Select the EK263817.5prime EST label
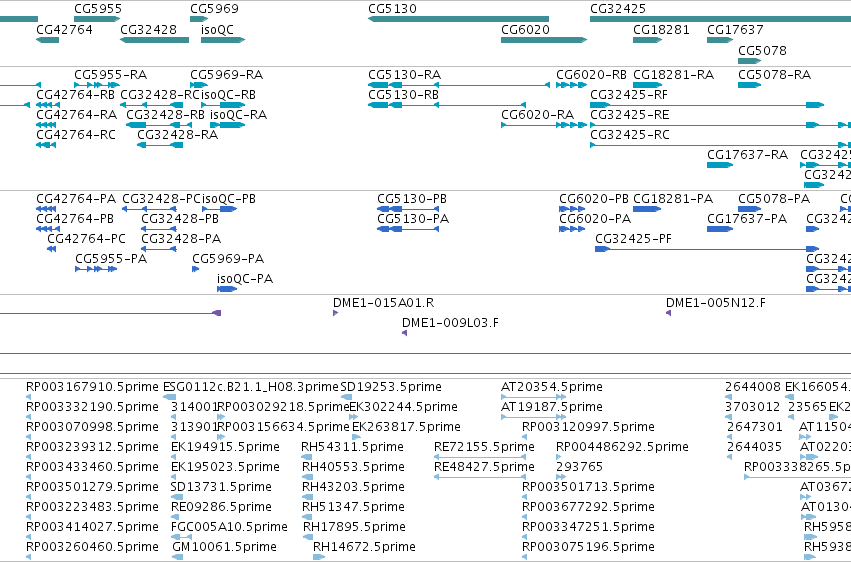This screenshot has height=562, width=851. [406, 427]
